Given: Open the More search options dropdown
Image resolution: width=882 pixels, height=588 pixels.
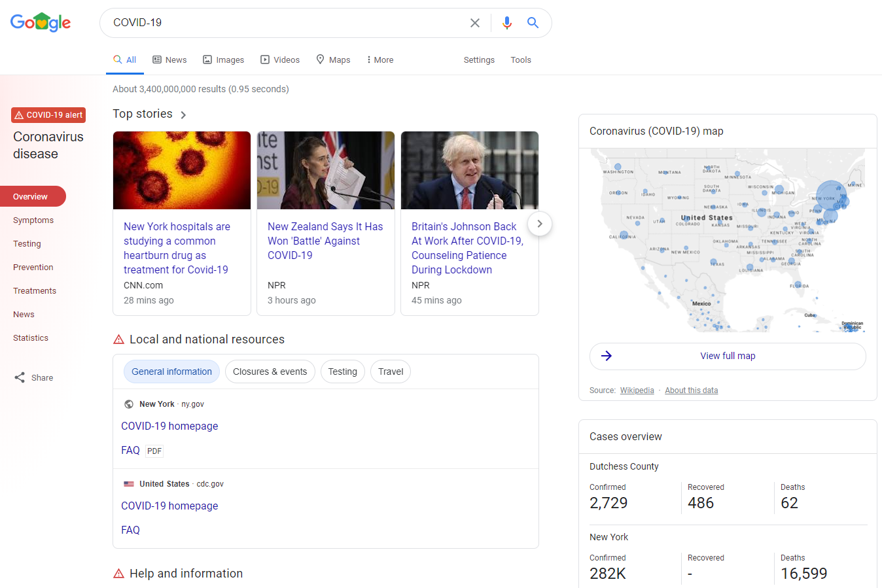Looking at the screenshot, I should pos(380,60).
